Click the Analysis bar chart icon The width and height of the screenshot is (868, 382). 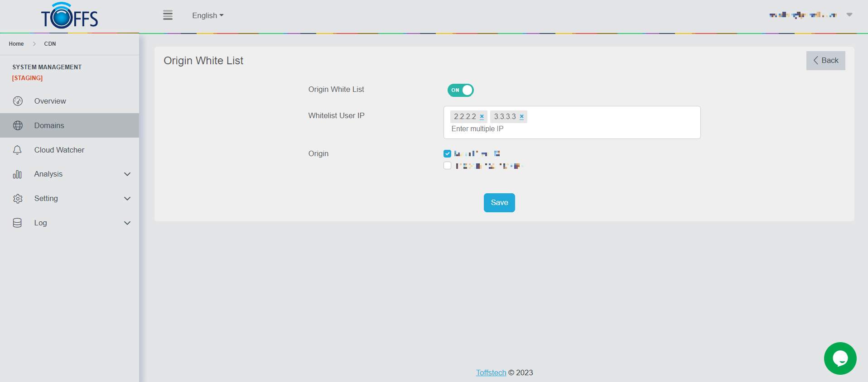point(18,174)
